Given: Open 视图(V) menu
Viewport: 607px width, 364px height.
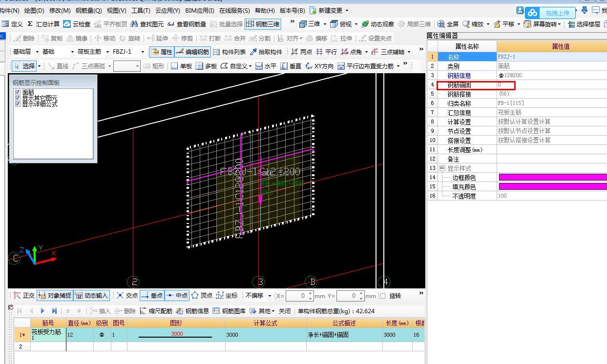Looking at the screenshot, I should [116, 10].
